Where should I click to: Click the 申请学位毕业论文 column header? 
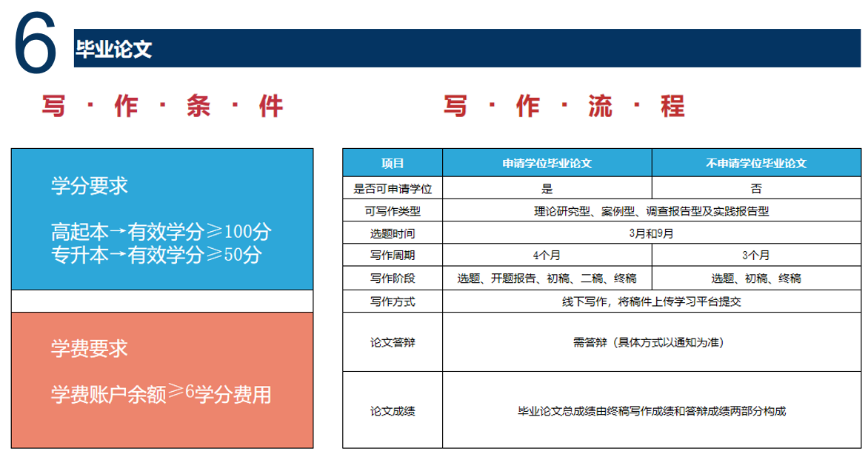[x=547, y=163]
